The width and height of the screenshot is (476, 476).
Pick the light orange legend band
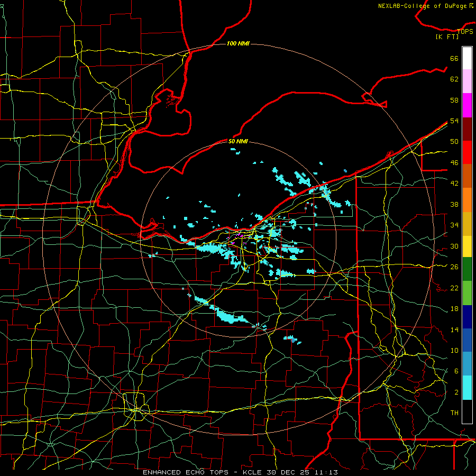(x=467, y=200)
